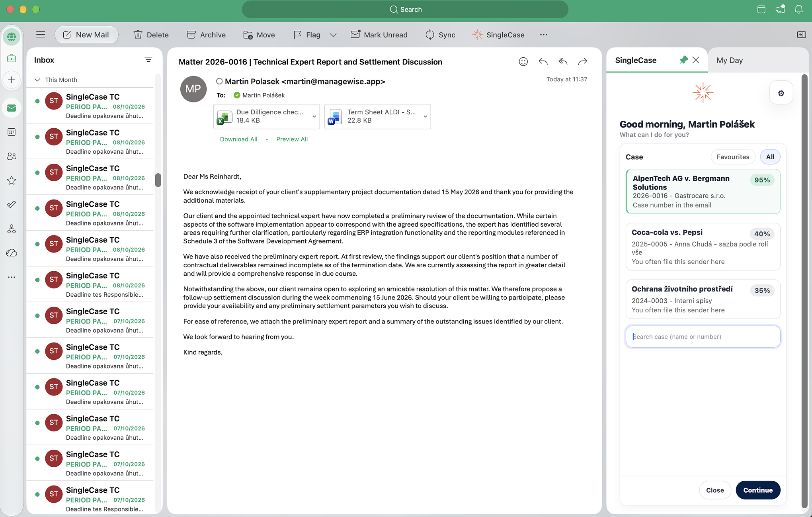This screenshot has width=812, height=517.
Task: Select Coca-cola vs. Pepsi case card
Action: click(703, 247)
